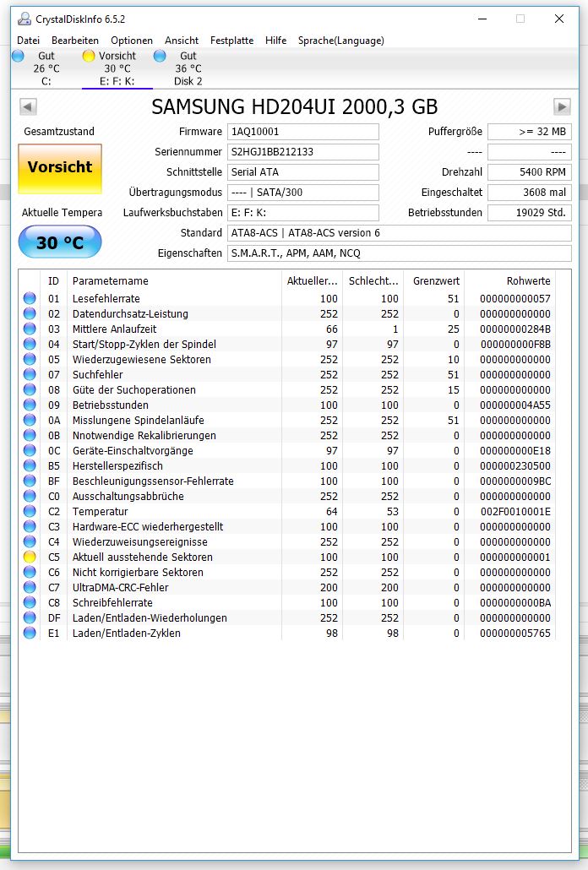Click the status icon for Mittlere Anlaufzeit
The height and width of the screenshot is (870, 588).
click(30, 329)
